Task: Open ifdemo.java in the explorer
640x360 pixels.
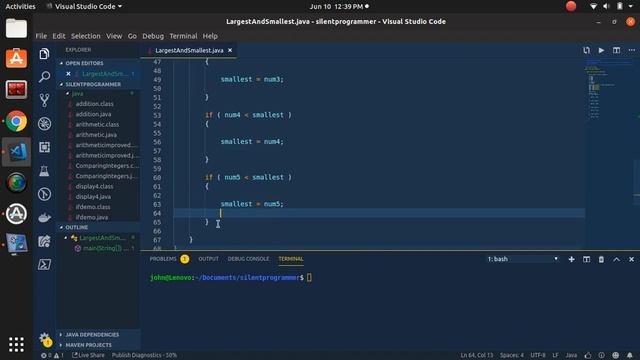Action: [x=92, y=217]
